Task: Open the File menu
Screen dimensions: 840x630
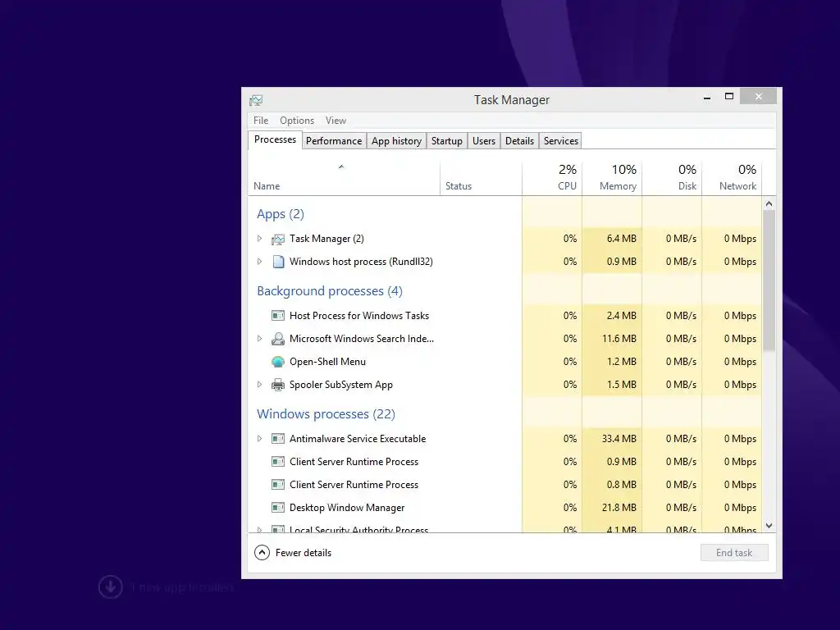Action: [261, 121]
